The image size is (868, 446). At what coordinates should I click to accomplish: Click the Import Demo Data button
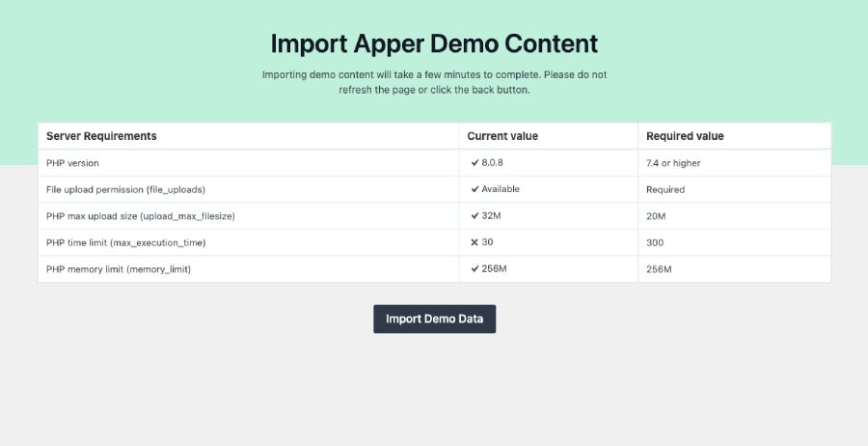pyautogui.click(x=435, y=320)
